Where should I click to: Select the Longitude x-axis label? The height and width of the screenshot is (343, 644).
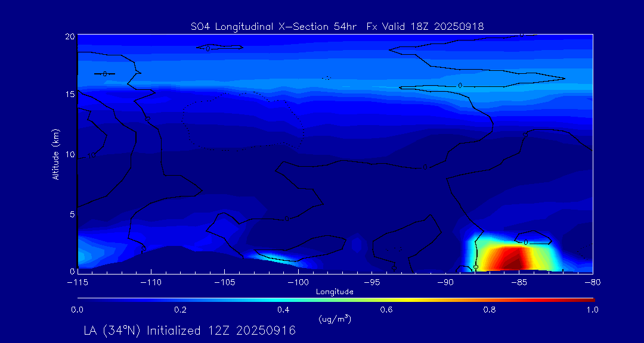[335, 292]
